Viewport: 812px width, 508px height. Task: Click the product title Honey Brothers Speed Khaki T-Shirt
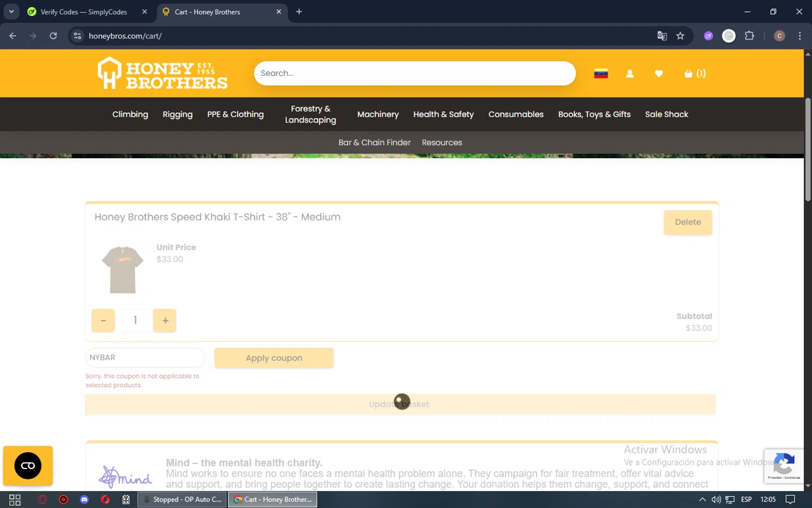point(218,217)
